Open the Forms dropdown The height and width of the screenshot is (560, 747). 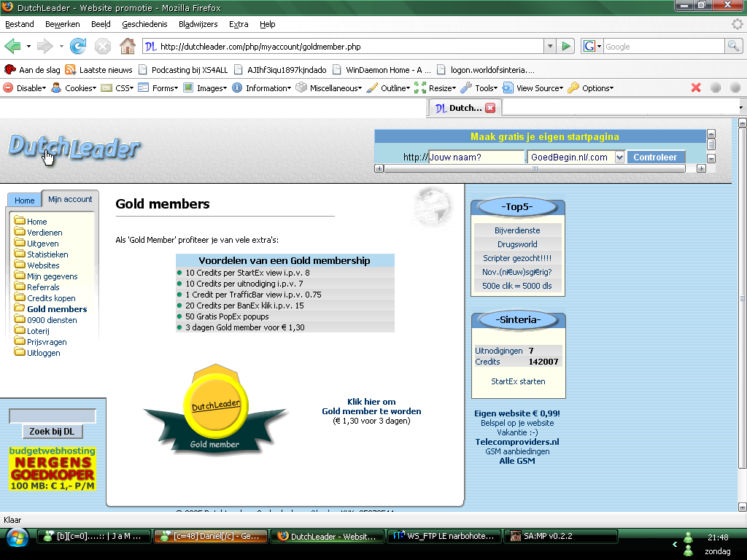(158, 88)
